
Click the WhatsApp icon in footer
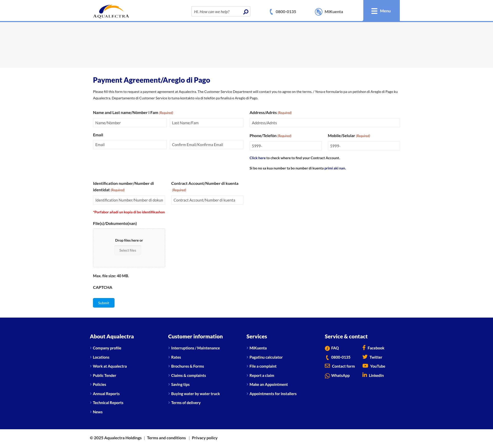(327, 376)
